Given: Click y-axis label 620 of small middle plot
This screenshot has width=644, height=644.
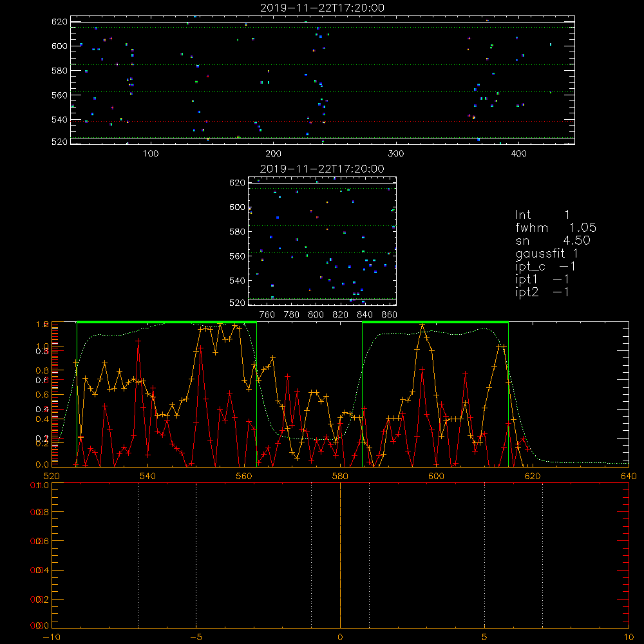Looking at the screenshot, I should click(x=238, y=182).
